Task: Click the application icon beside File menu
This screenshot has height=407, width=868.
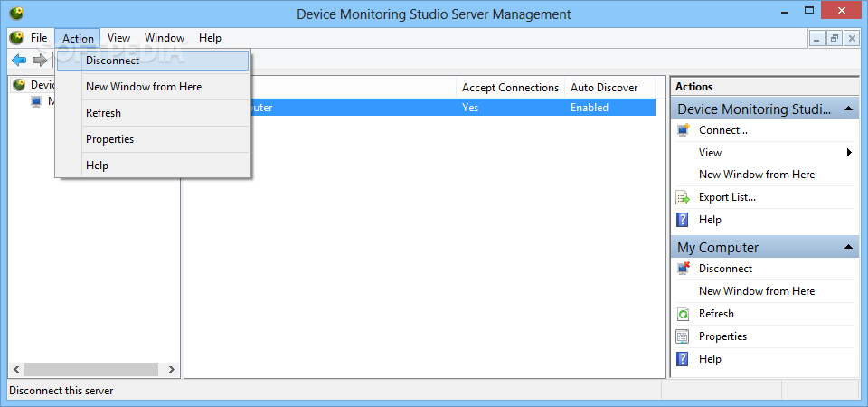Action: (17, 38)
